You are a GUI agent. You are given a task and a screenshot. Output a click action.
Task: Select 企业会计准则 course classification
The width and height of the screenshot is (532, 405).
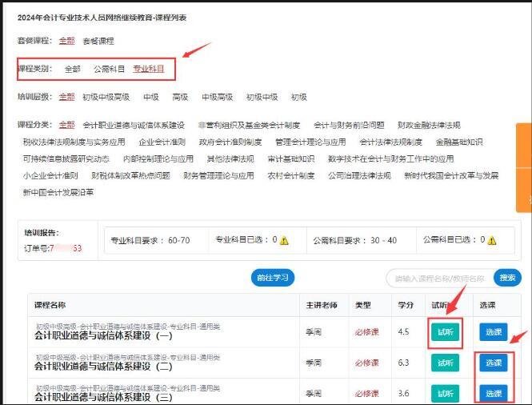click(162, 142)
